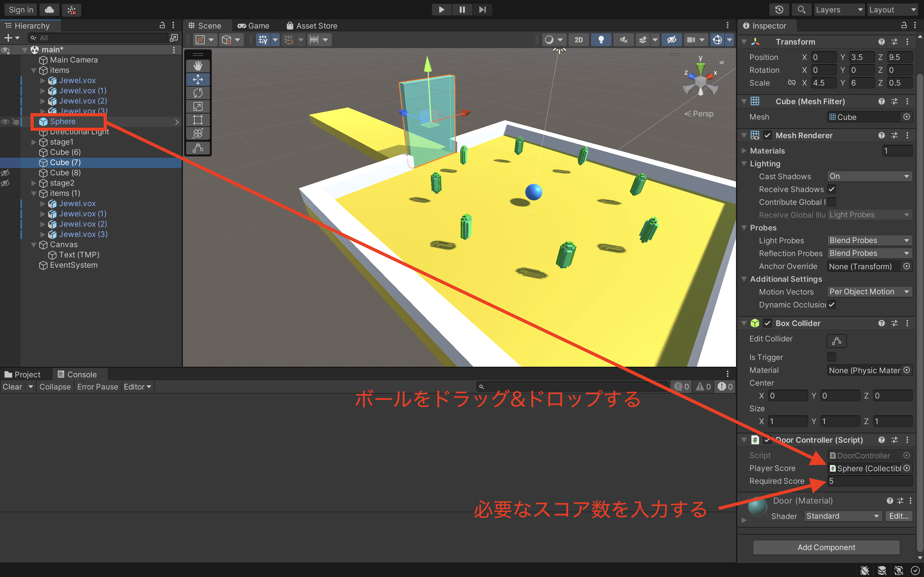Select the Rotate tool

click(198, 93)
